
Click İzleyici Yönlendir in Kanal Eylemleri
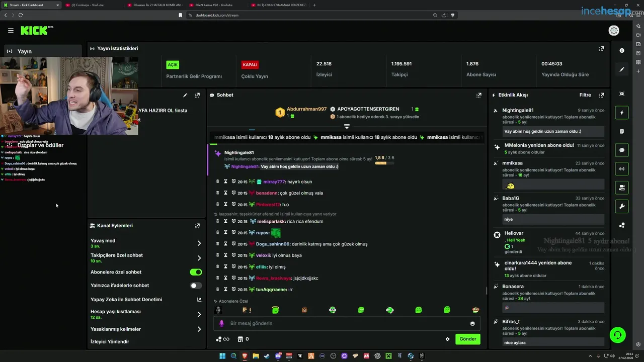[110, 342]
